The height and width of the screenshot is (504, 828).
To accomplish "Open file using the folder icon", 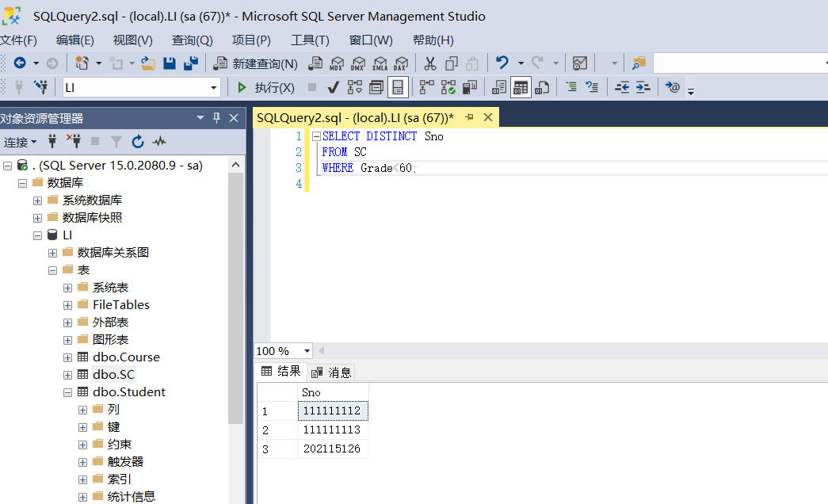I will tap(148, 63).
